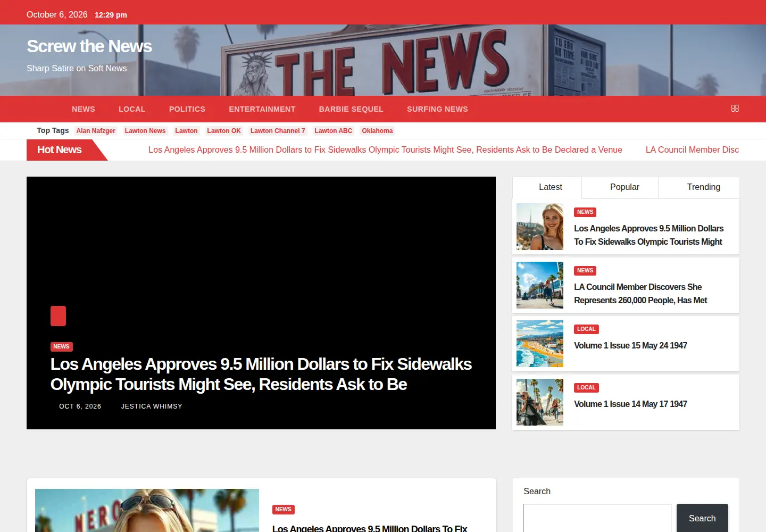
Task: Click the dark Search button
Action: tap(702, 518)
